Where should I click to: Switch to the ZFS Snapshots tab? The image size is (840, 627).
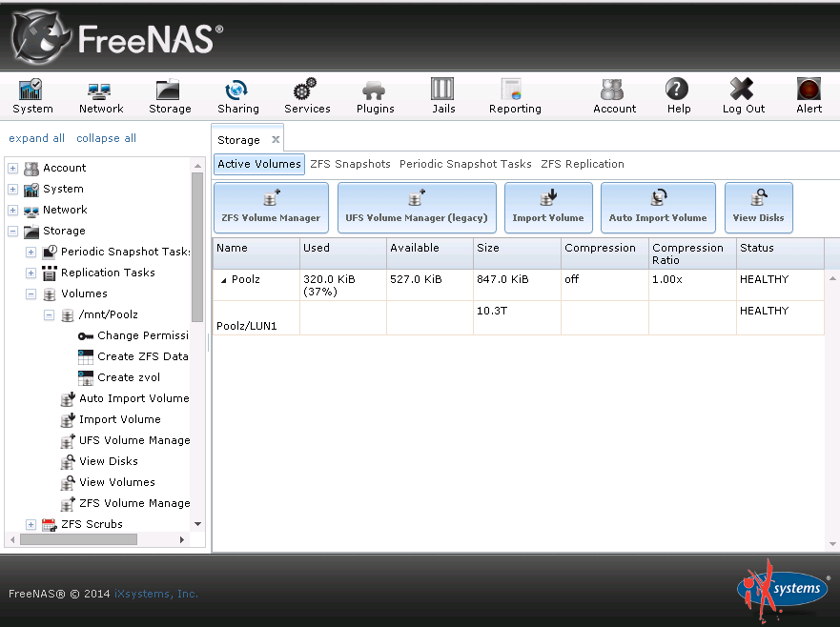click(350, 164)
